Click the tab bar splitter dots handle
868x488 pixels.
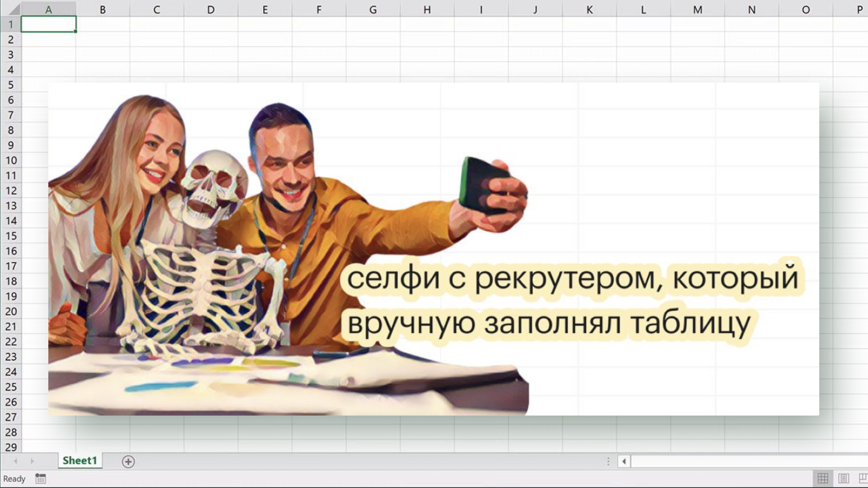608,461
